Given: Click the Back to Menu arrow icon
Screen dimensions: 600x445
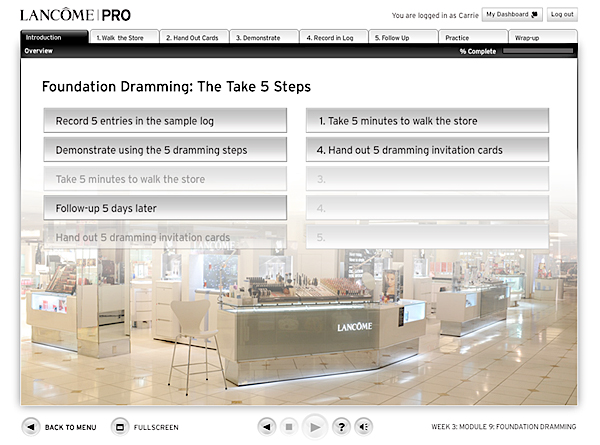Looking at the screenshot, I should click(31, 427).
